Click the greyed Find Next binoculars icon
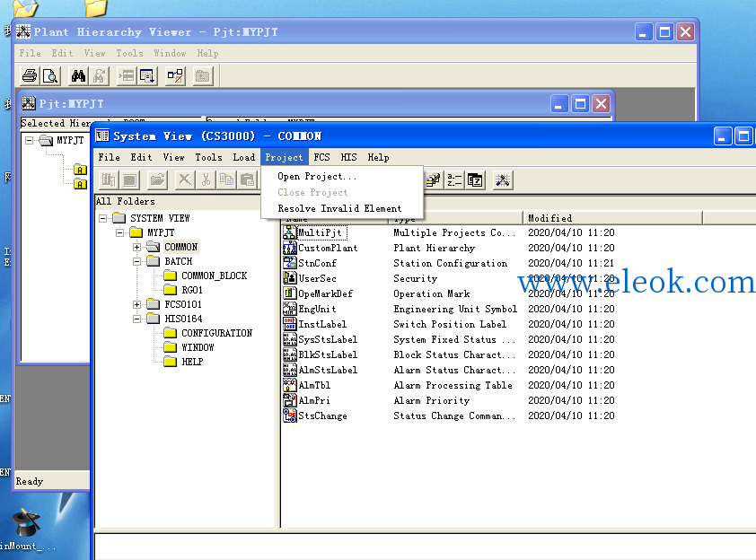Image resolution: width=756 pixels, height=560 pixels. click(99, 75)
